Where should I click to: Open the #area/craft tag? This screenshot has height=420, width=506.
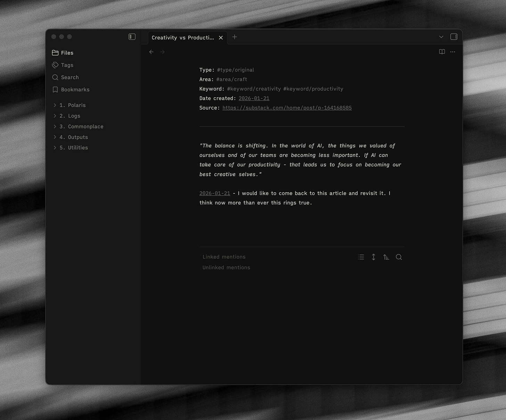[232, 79]
